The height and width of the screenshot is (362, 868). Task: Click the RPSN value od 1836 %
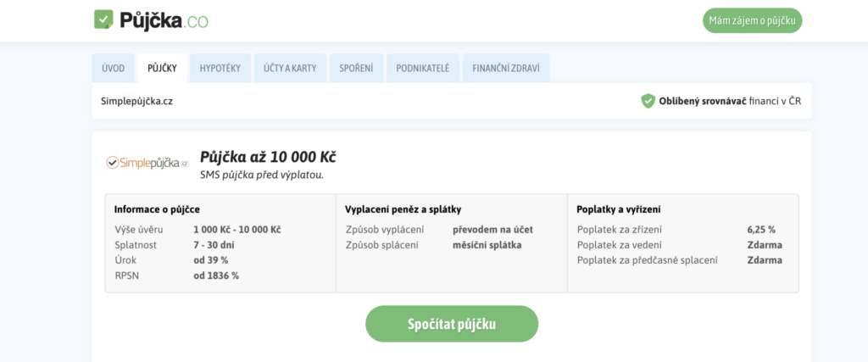coord(216,276)
